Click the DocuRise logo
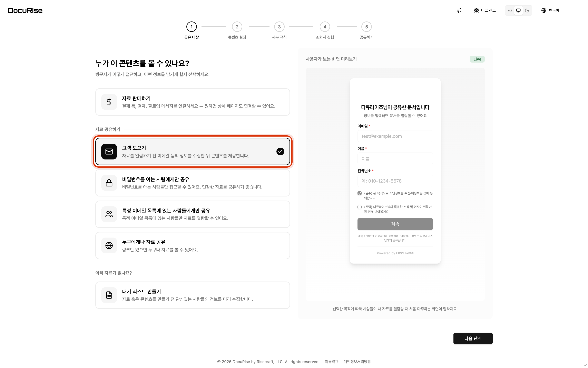 pos(25,10)
